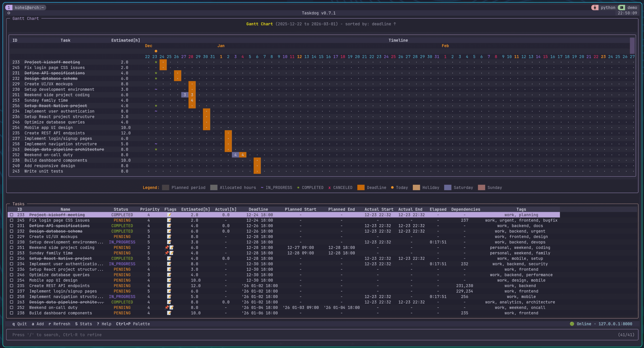Click the memo icon for Build dashboard components
The width and height of the screenshot is (644, 348).
(x=170, y=313)
